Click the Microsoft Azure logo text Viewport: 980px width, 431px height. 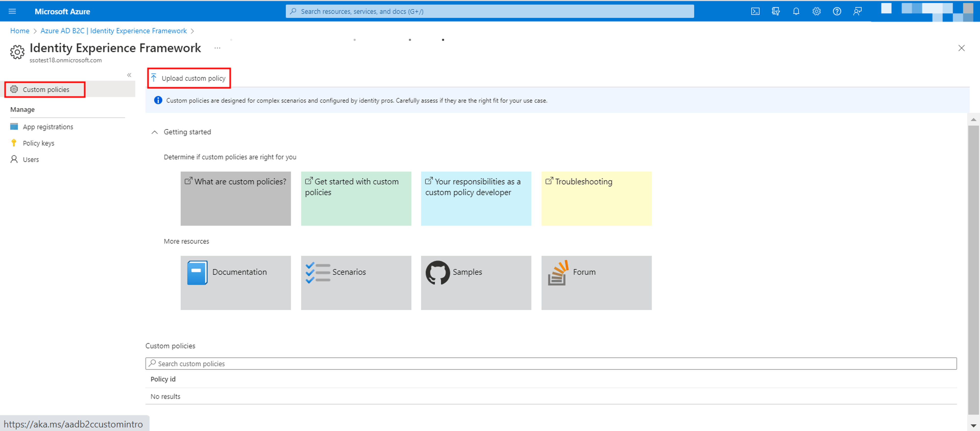tap(62, 11)
